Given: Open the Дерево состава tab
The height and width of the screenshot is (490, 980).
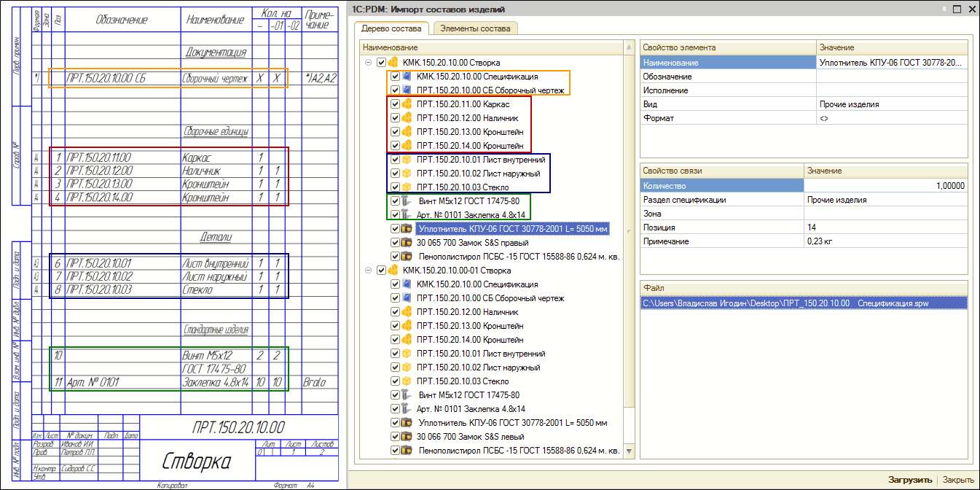Looking at the screenshot, I should click(x=392, y=28).
